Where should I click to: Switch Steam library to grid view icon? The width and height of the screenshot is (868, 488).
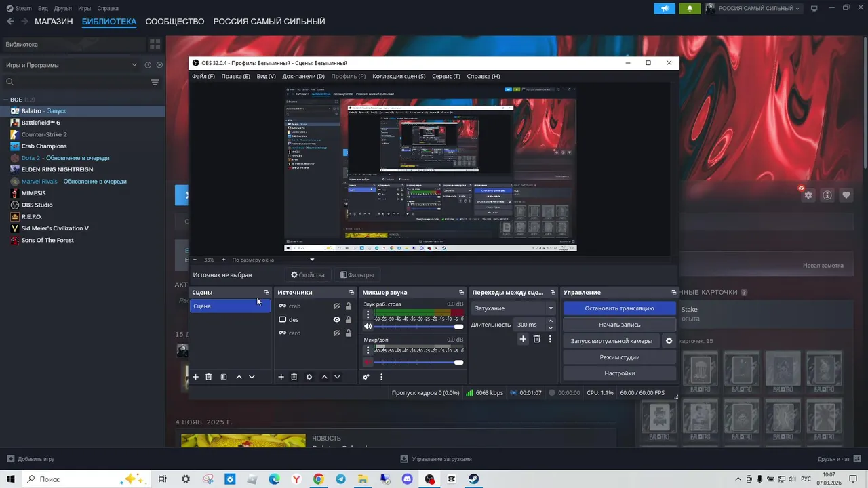[155, 44]
